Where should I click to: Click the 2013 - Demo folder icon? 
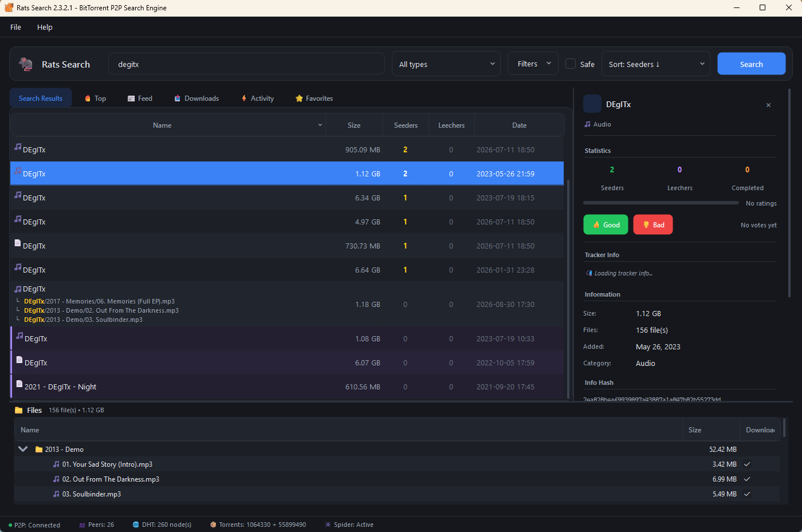click(x=39, y=450)
